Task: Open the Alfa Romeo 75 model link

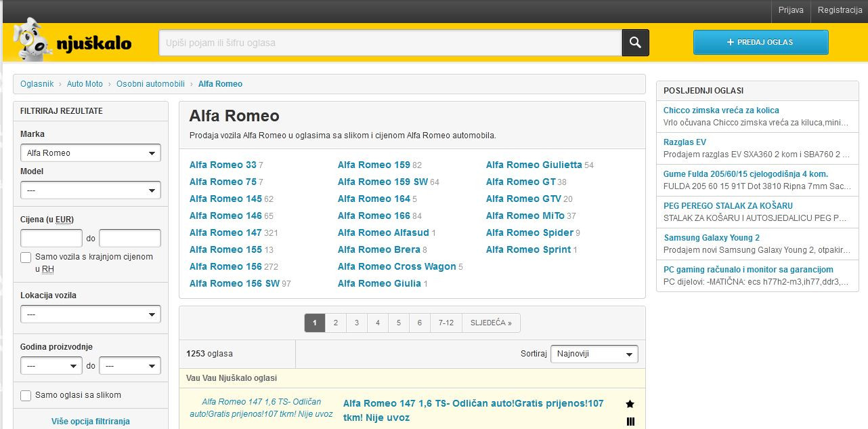Action: click(x=223, y=182)
